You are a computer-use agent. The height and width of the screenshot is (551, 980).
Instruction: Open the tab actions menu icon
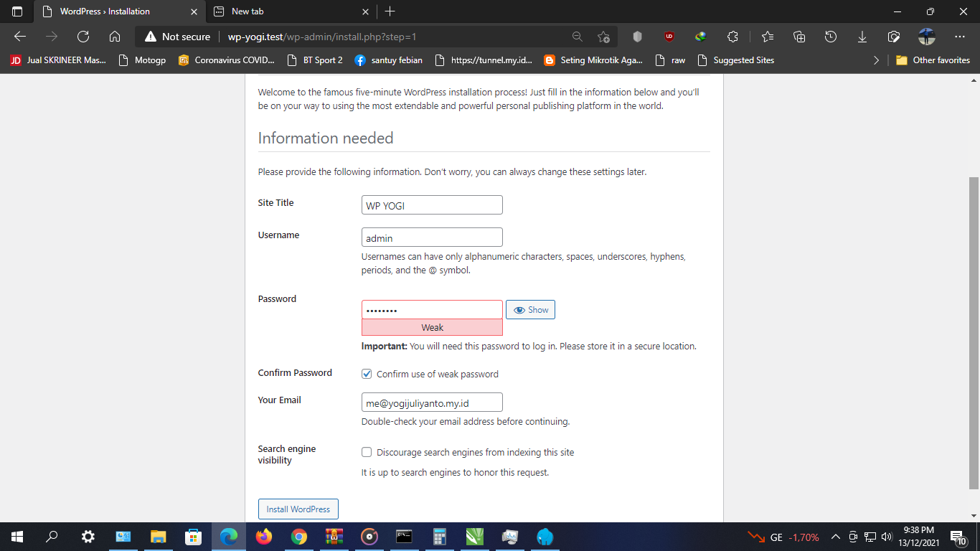pos(17,11)
